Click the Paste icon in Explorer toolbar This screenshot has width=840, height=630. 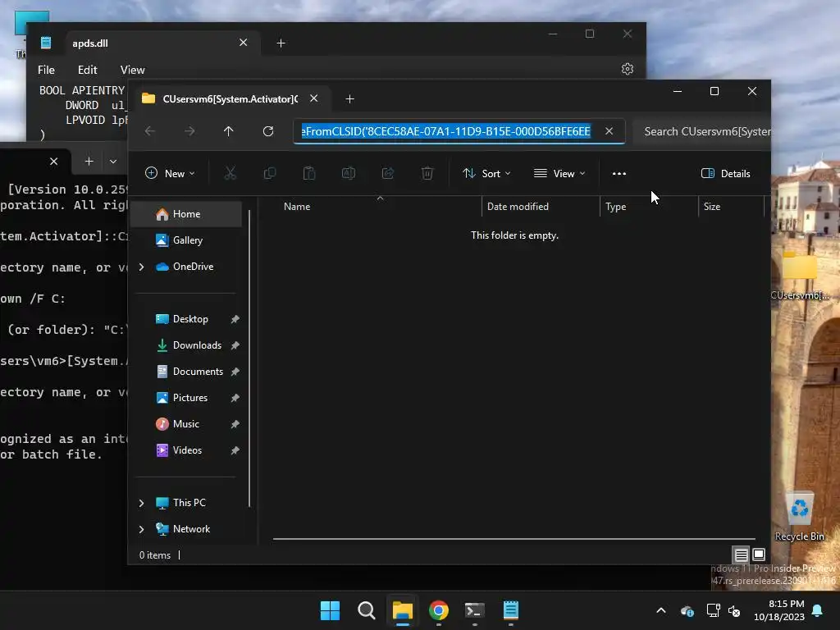pyautogui.click(x=309, y=173)
